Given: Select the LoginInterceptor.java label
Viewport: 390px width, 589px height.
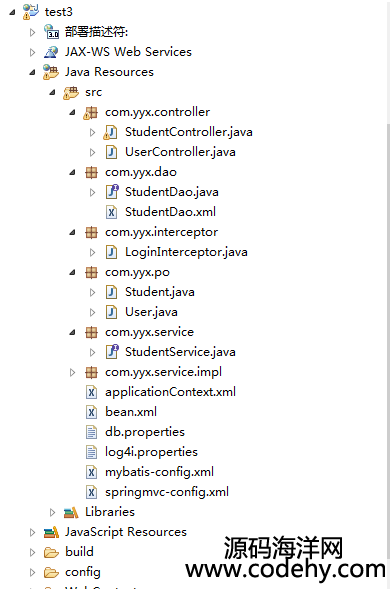Looking at the screenshot, I should point(186,252).
